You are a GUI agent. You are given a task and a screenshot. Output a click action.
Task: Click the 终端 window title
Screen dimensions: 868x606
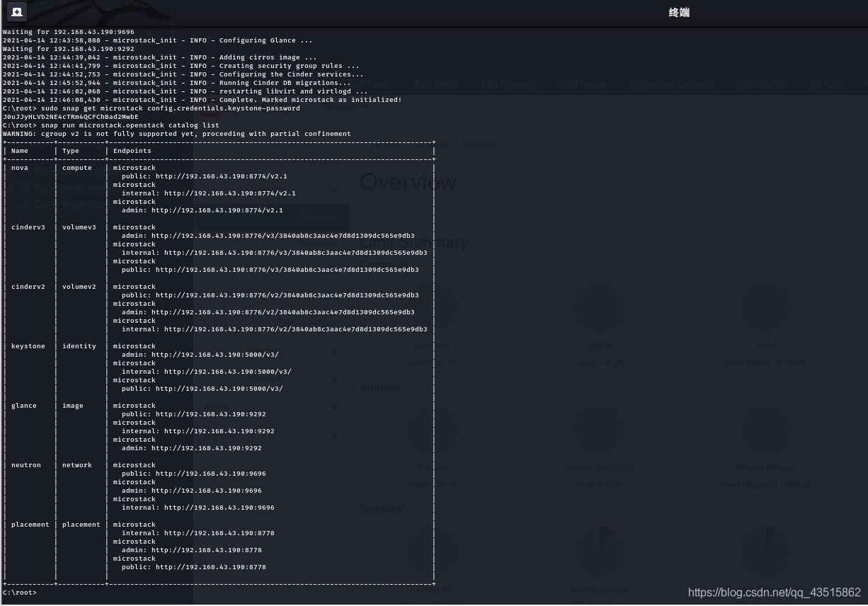point(679,12)
